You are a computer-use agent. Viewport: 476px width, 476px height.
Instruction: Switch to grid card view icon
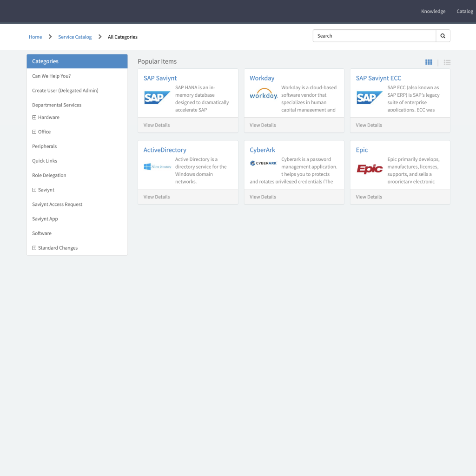429,62
